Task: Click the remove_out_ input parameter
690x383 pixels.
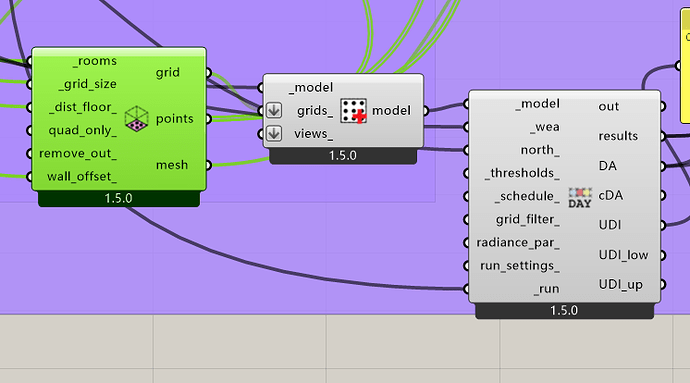Action: point(78,153)
